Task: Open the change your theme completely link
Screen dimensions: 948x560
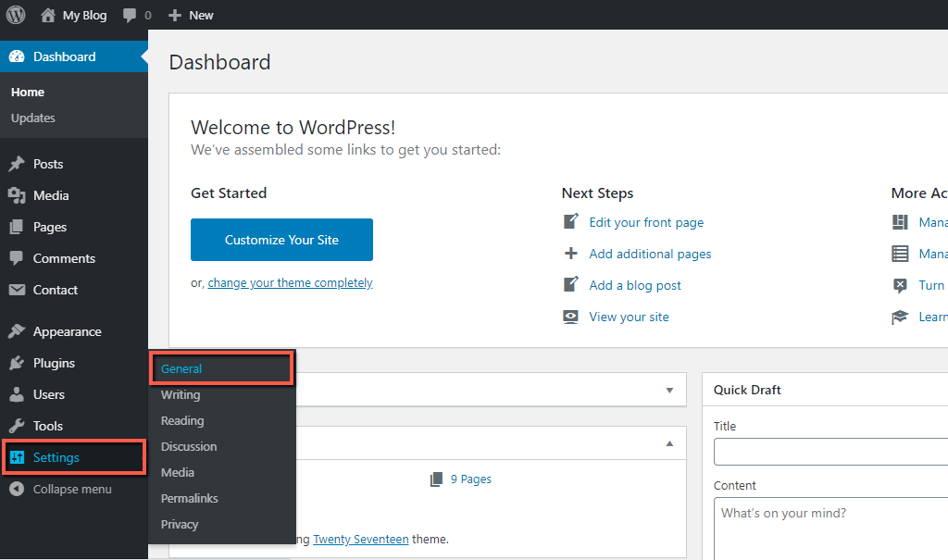Action: 290,282
